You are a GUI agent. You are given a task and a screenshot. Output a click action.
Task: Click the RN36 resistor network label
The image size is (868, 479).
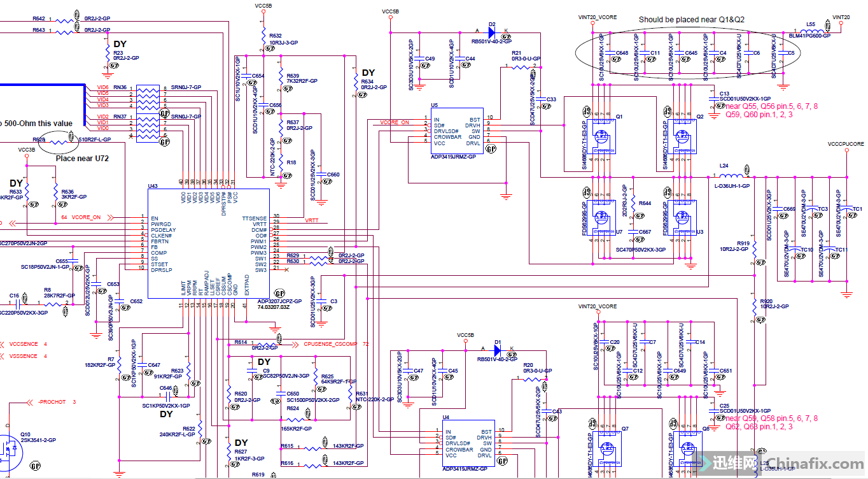click(120, 87)
